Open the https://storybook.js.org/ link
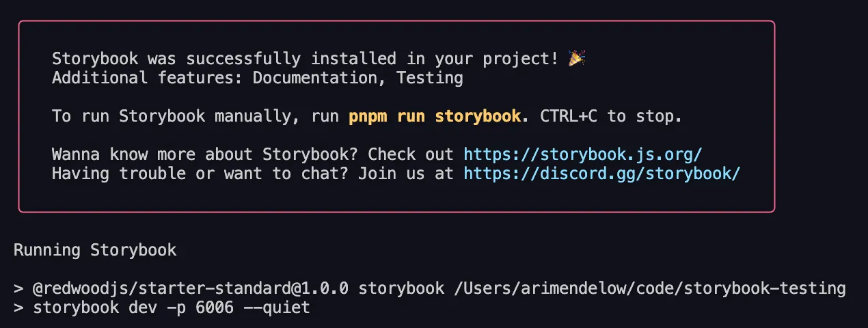The width and height of the screenshot is (868, 328). [x=582, y=154]
